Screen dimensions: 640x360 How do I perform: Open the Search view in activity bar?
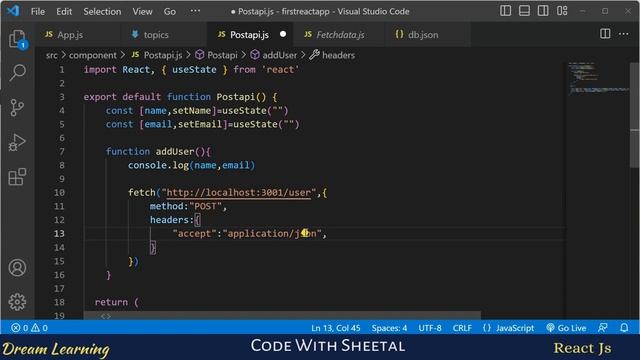(17, 73)
